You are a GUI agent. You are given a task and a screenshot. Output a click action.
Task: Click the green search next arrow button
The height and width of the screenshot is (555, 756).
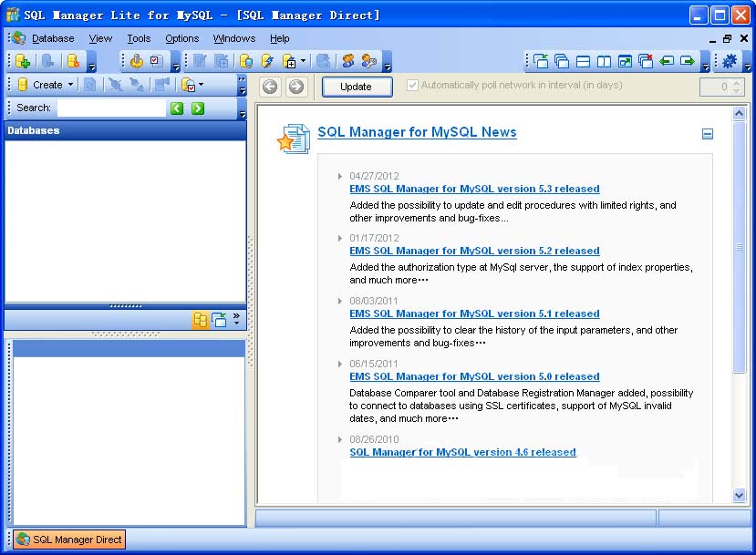198,108
